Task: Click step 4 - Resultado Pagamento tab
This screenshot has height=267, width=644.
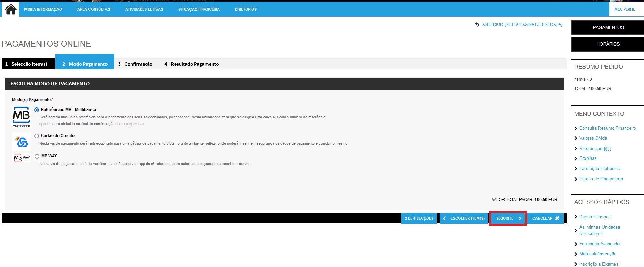Action: coord(192,64)
